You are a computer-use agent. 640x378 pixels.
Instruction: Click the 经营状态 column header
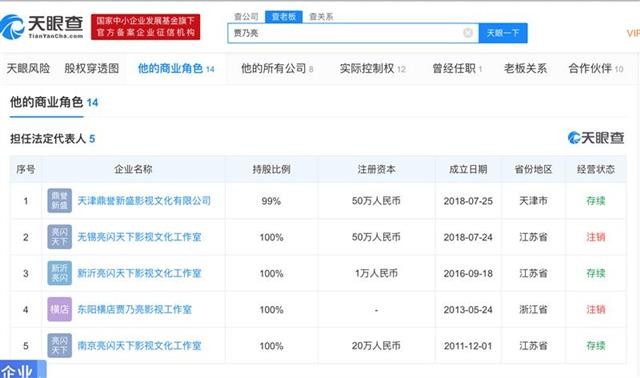596,169
